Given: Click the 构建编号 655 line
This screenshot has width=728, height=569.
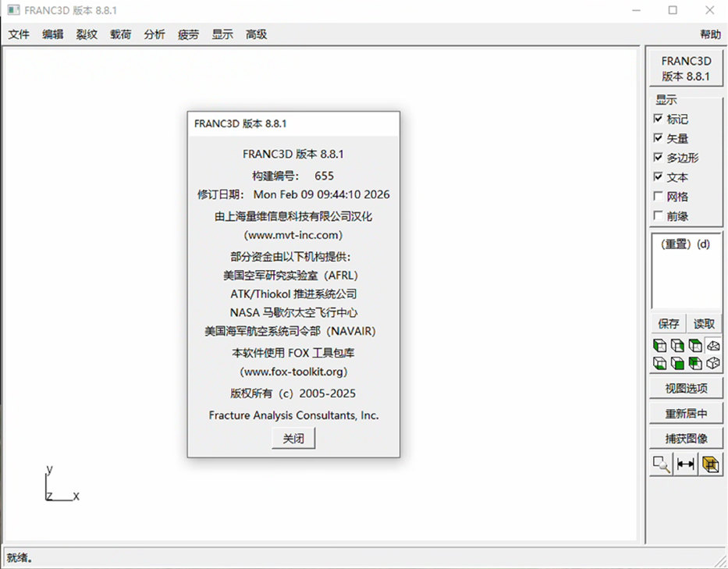Looking at the screenshot, I should coord(293,176).
